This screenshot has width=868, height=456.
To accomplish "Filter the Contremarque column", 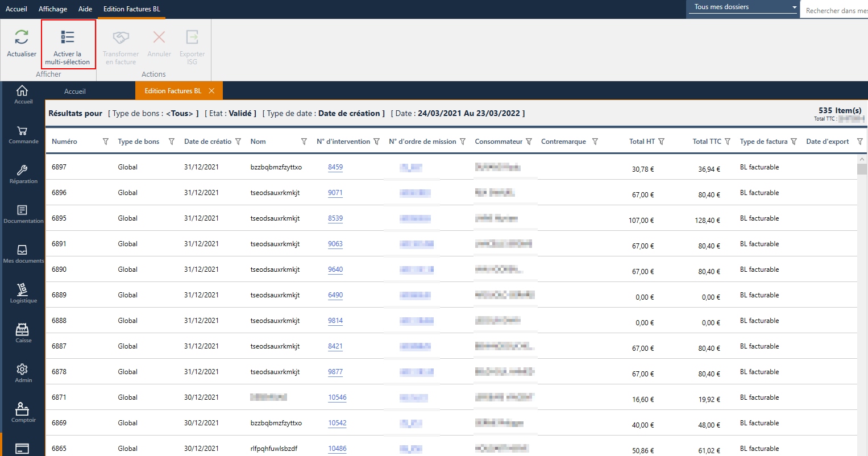I will [x=595, y=142].
